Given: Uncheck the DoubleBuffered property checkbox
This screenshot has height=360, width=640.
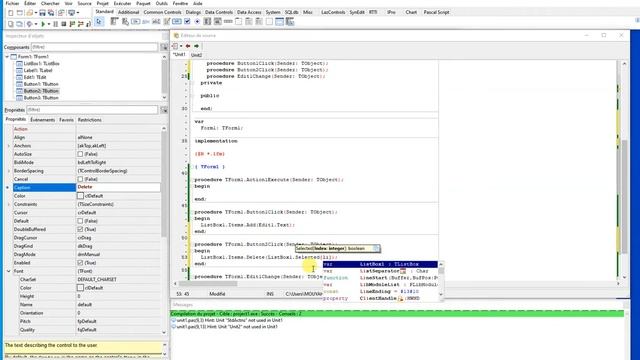Looking at the screenshot, I should click(x=80, y=229).
